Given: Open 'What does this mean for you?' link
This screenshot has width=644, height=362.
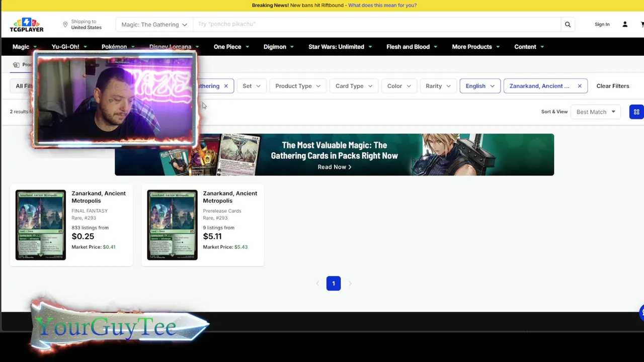Looking at the screenshot, I should point(382,5).
